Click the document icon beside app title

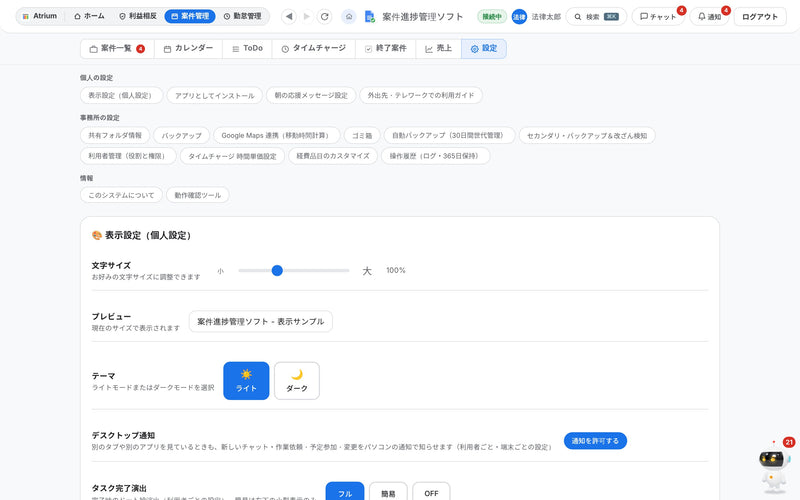(370, 17)
